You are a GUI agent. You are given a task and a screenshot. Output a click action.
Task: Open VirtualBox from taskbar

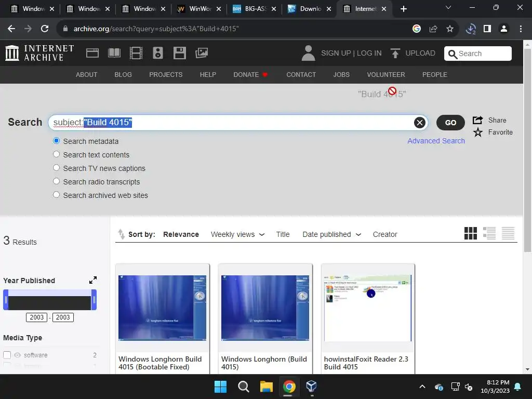point(311,387)
